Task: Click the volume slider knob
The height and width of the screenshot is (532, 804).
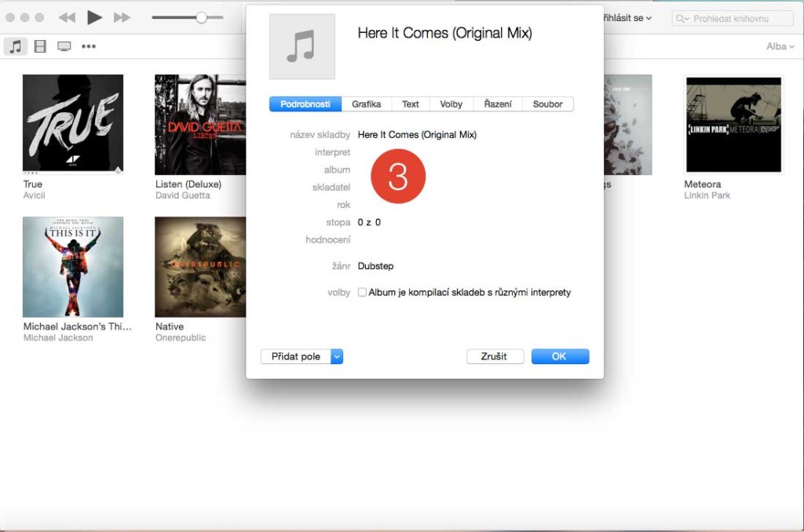Action: pyautogui.click(x=202, y=17)
